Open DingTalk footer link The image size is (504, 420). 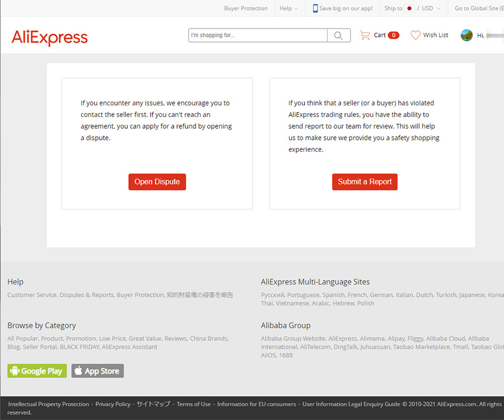click(x=346, y=347)
